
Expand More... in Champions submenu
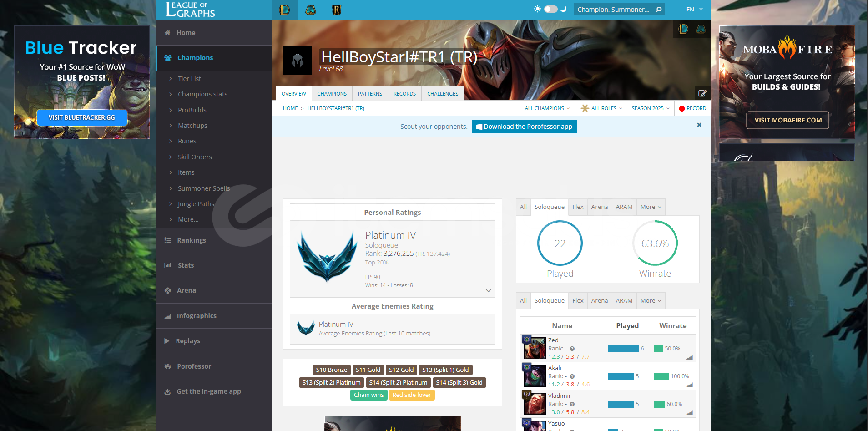188,219
